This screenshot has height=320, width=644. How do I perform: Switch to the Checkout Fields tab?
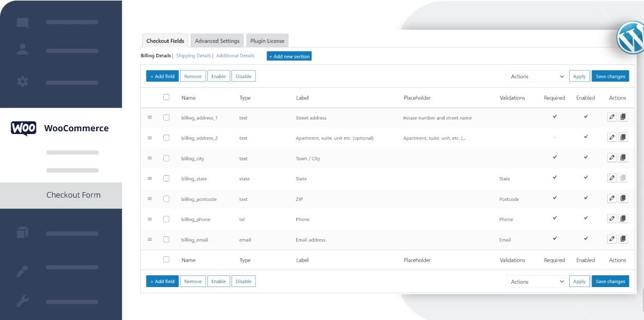[165, 41]
